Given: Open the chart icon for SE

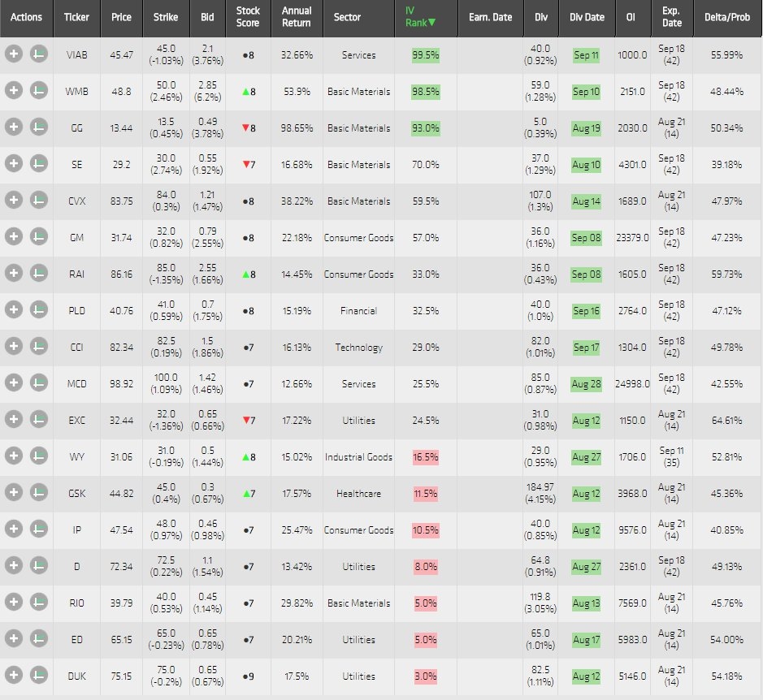Looking at the screenshot, I should [39, 163].
